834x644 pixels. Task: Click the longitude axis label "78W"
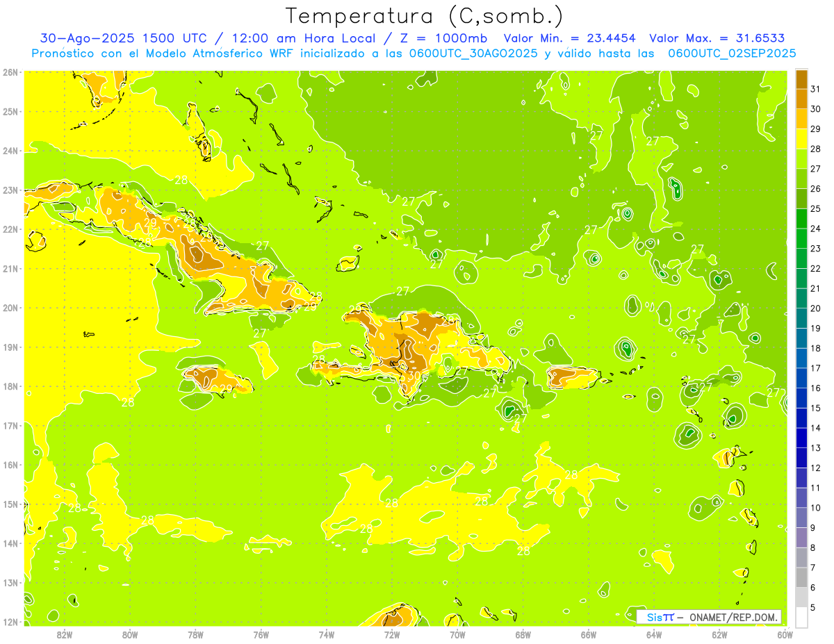(x=195, y=634)
